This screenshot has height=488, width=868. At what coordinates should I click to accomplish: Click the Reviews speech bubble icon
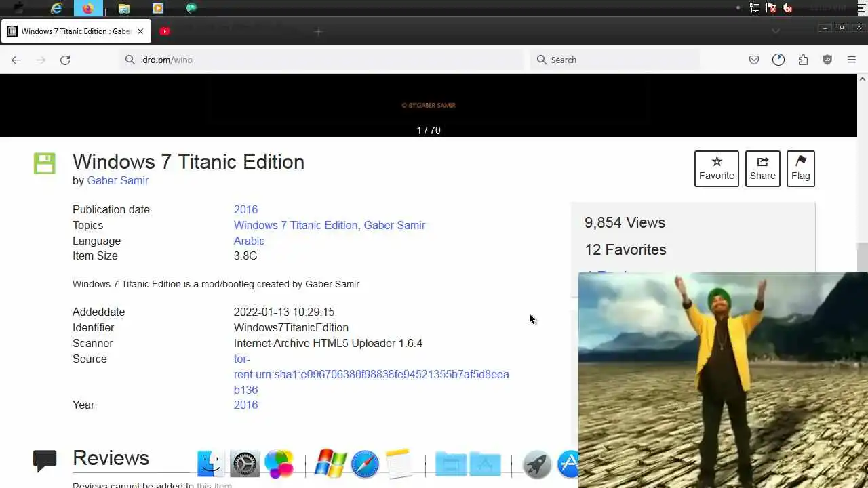(45, 461)
